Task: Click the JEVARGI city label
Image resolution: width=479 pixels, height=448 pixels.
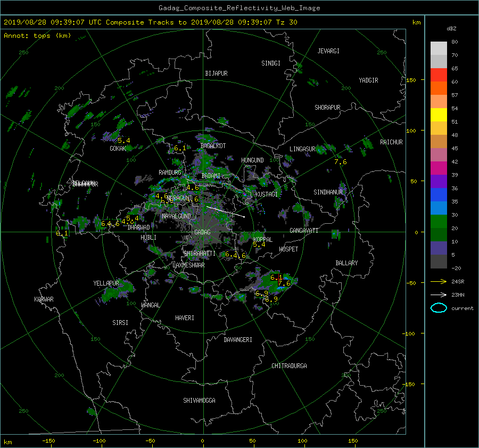Action: [x=328, y=51]
